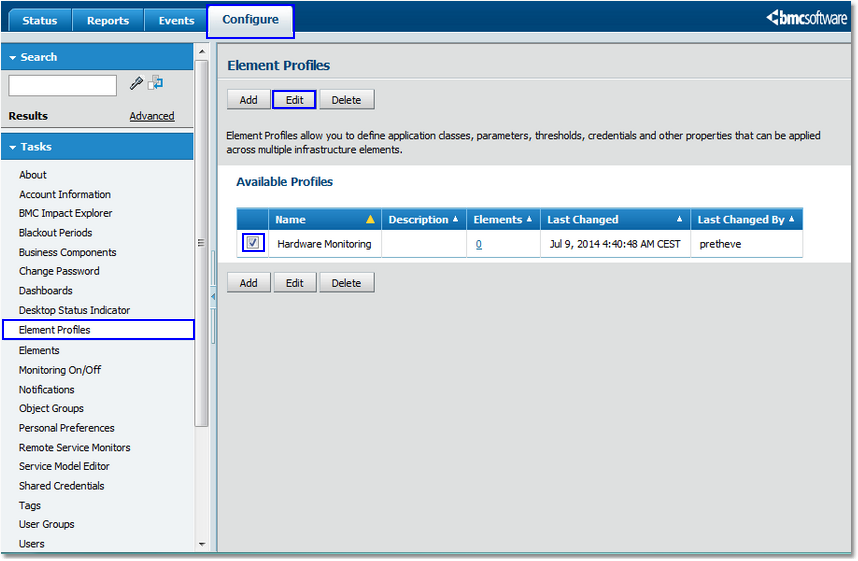This screenshot has width=858, height=561.
Task: Open the Elements task in the sidebar
Action: [x=39, y=350]
